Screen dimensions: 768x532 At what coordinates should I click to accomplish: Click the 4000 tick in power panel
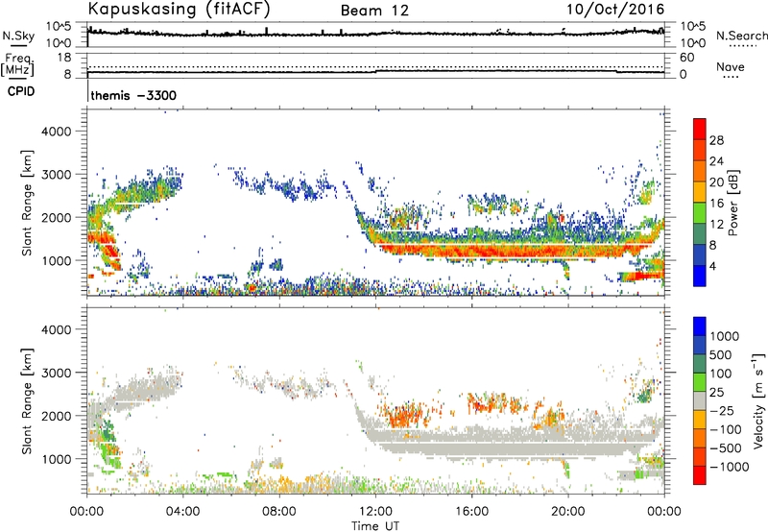pos(57,132)
